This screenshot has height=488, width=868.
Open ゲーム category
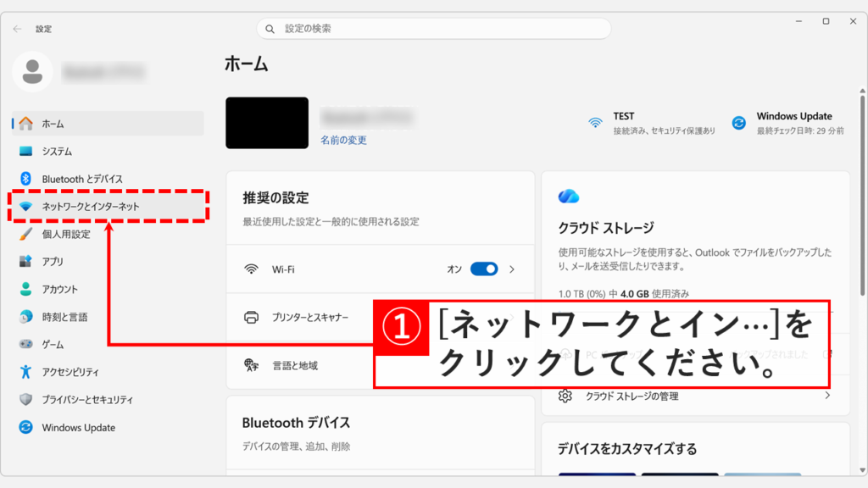[x=108, y=344]
